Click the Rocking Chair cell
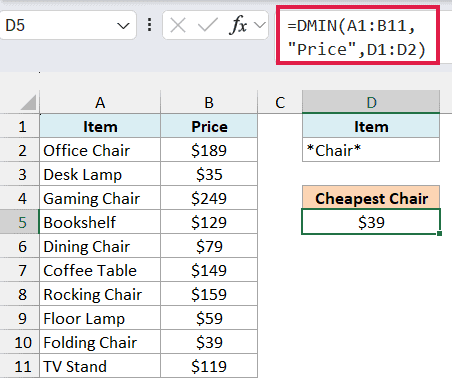452x378 pixels. [100, 294]
